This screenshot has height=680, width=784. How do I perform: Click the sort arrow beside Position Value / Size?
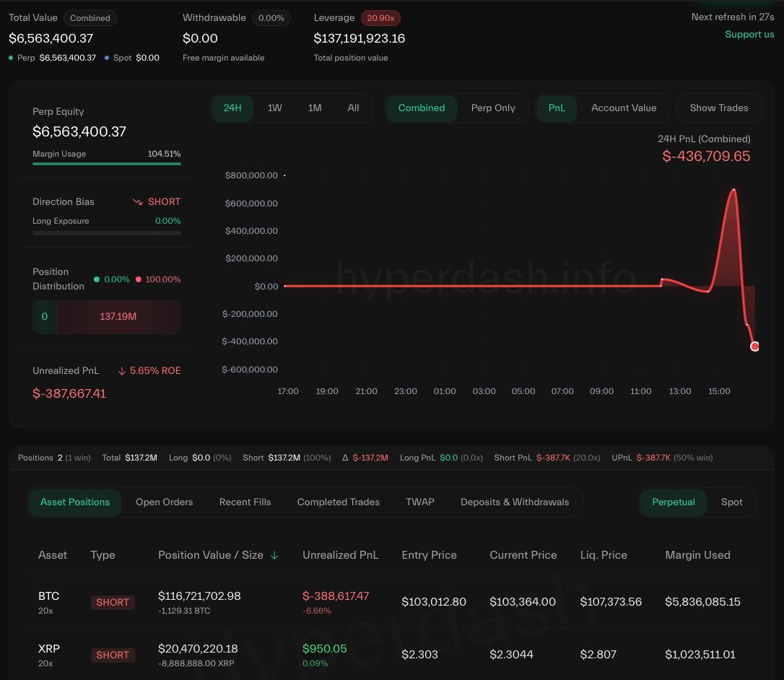274,555
